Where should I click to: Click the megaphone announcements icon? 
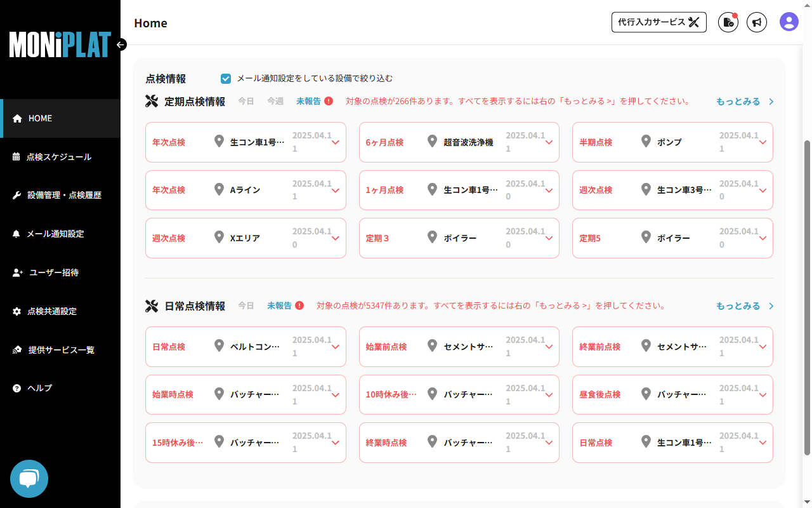point(757,22)
